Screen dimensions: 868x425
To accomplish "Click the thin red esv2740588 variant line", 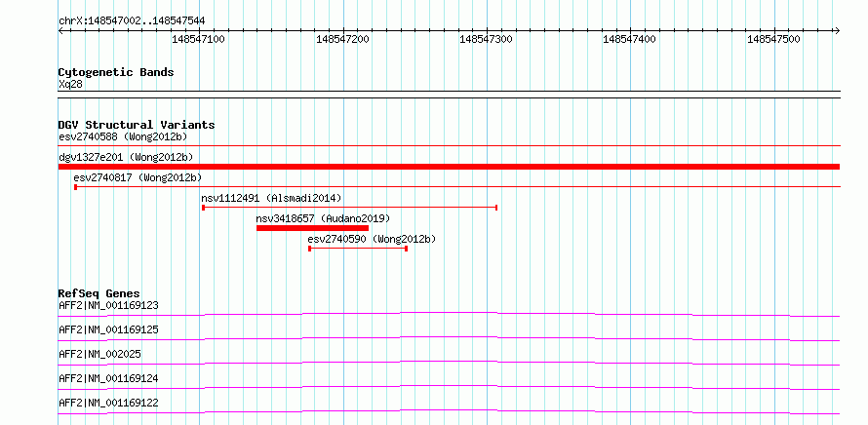I will coord(449,145).
